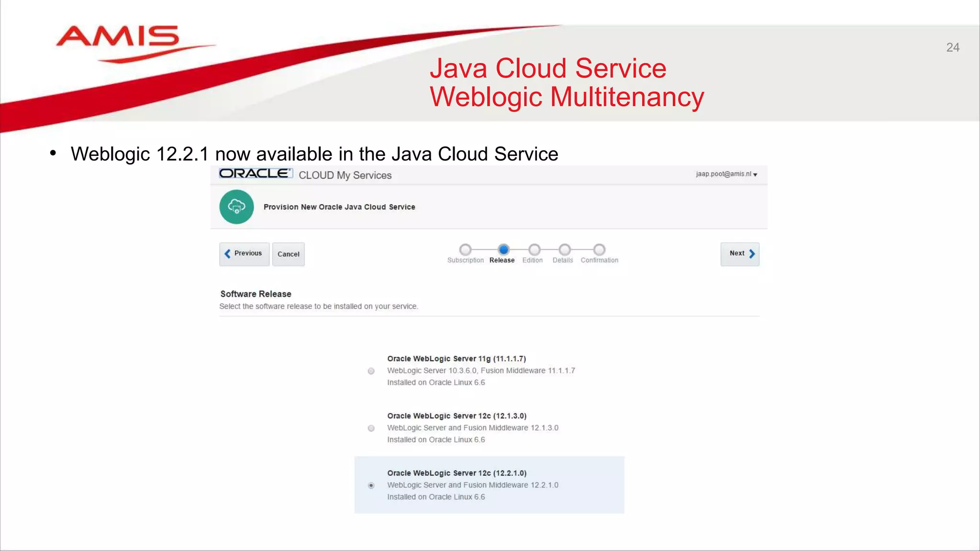Viewport: 980px width, 551px height.
Task: Click the 'Java Cloud Service Weblogic Multitenancy' slide title
Action: (x=567, y=83)
